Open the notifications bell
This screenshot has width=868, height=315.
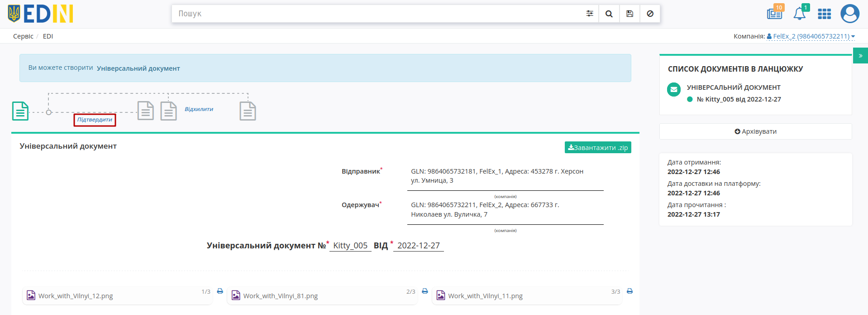pyautogui.click(x=800, y=13)
